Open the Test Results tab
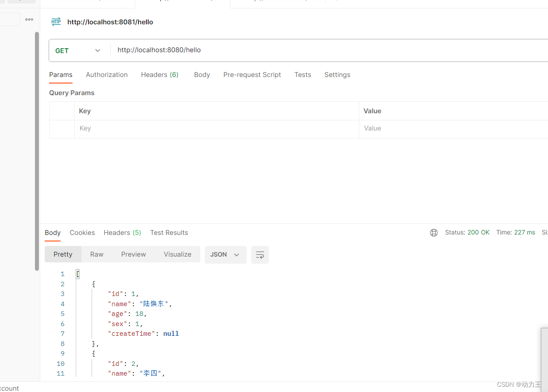The image size is (548, 392). point(169,233)
